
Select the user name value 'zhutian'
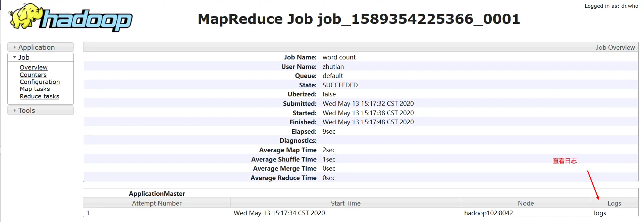tap(333, 66)
